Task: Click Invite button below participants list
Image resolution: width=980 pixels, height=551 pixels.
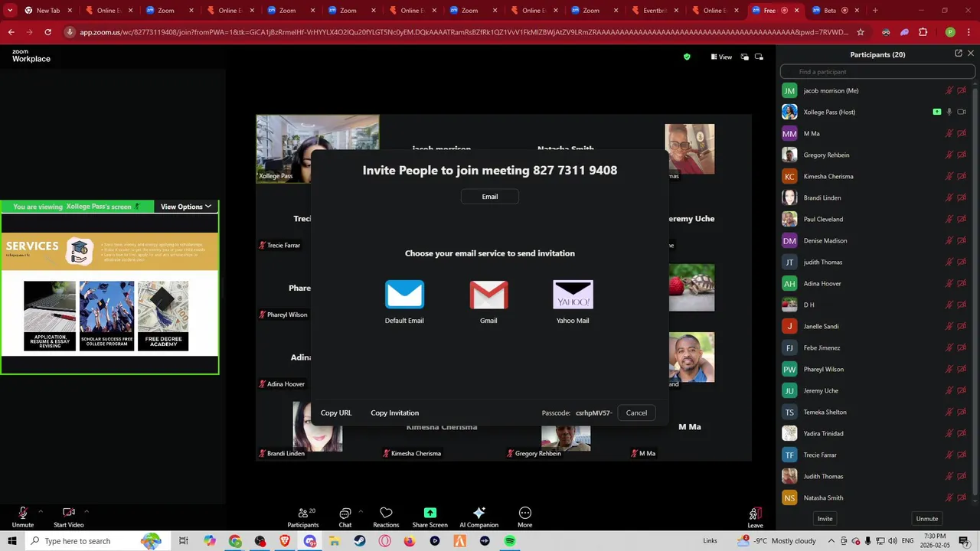Action: 825,519
